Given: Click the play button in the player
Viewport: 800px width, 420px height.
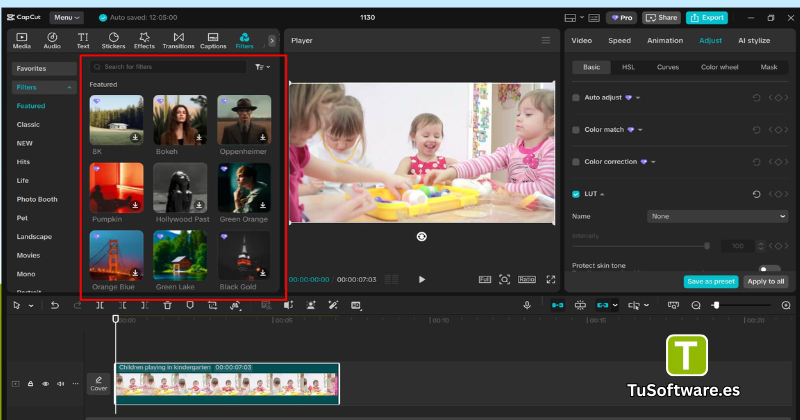Looking at the screenshot, I should point(421,279).
